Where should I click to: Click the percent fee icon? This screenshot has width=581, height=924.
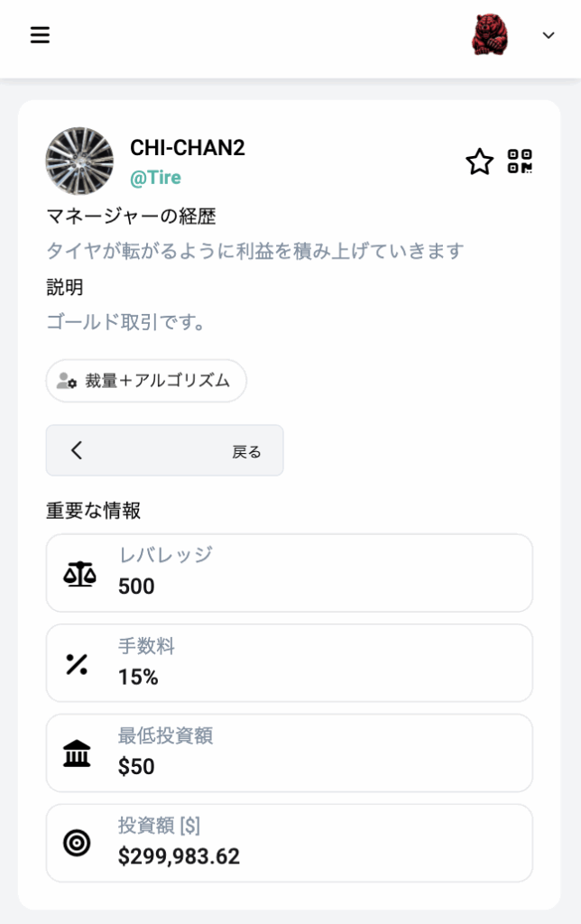[x=77, y=663]
